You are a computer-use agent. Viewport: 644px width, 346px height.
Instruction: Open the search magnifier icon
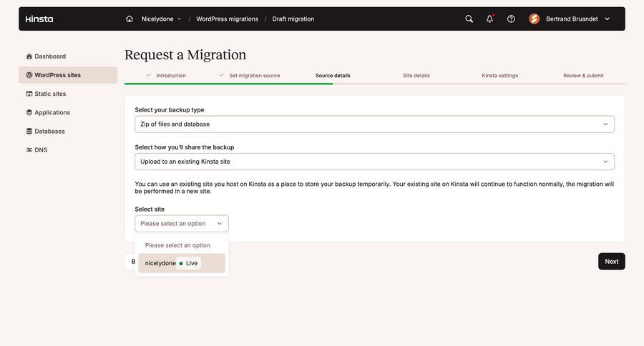pos(469,19)
